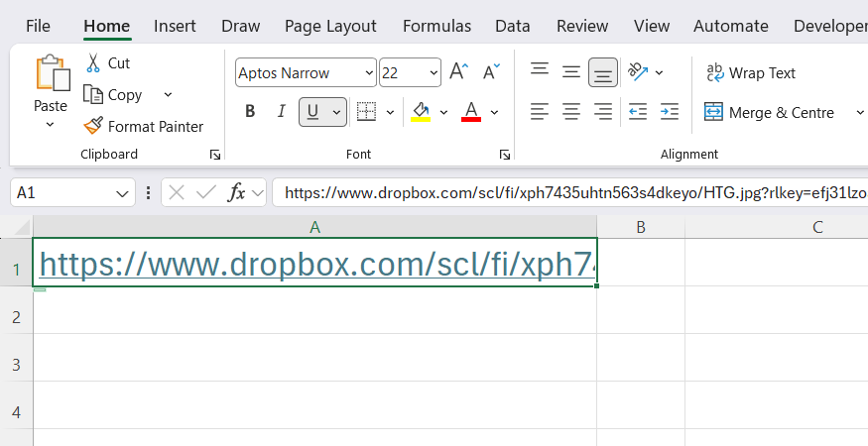Open the Name Box dropdown arrow

[122, 193]
